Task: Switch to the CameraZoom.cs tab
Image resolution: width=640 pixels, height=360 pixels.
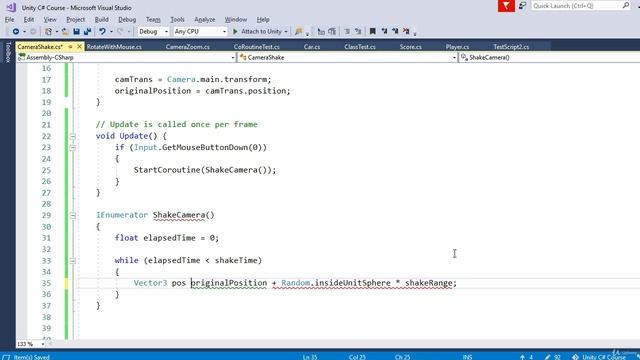Action: [188, 47]
